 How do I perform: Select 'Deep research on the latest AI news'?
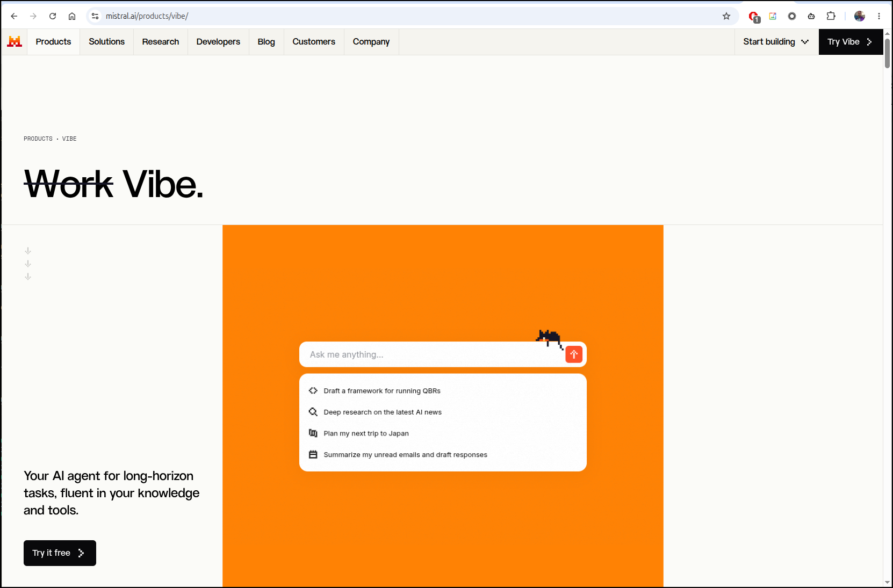click(383, 412)
